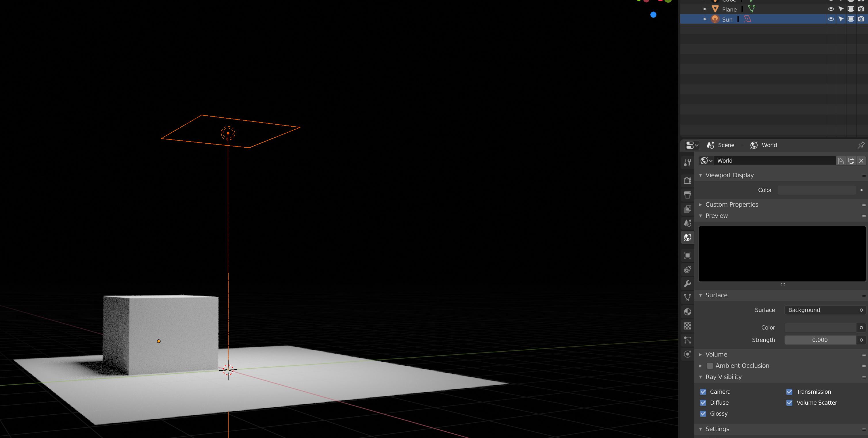This screenshot has height=438, width=868.
Task: Open the Output properties tab
Action: 687,195
